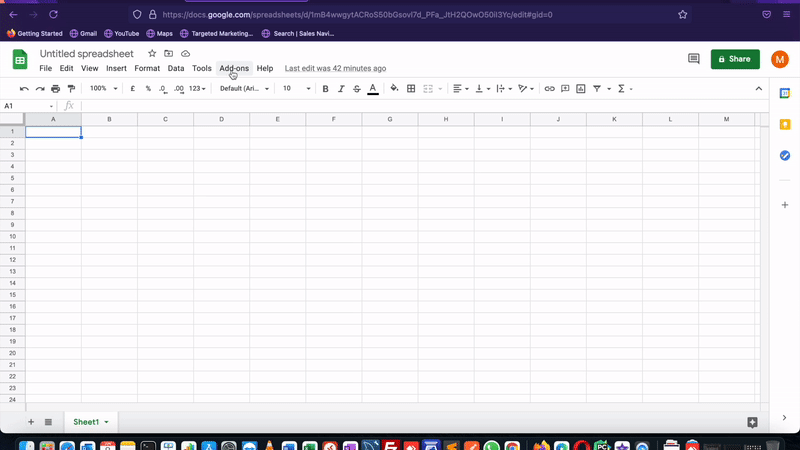Screen dimensions: 800x450
Task: Print the spreadsheet using printer icon
Action: click(56, 89)
